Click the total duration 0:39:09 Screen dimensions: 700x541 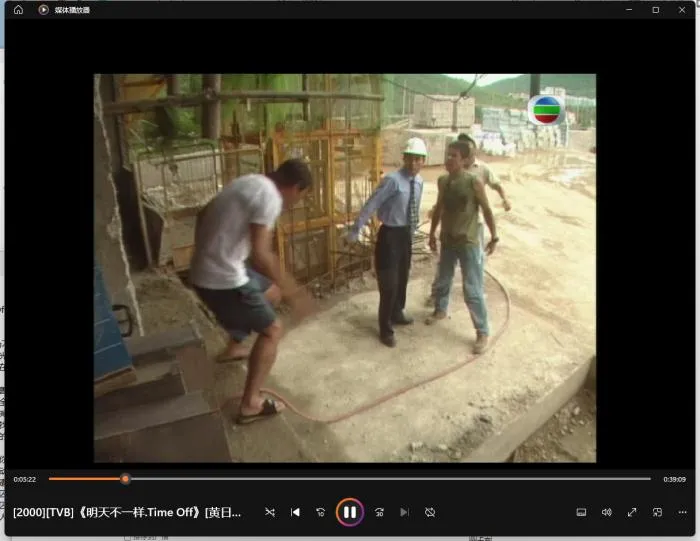click(x=674, y=479)
